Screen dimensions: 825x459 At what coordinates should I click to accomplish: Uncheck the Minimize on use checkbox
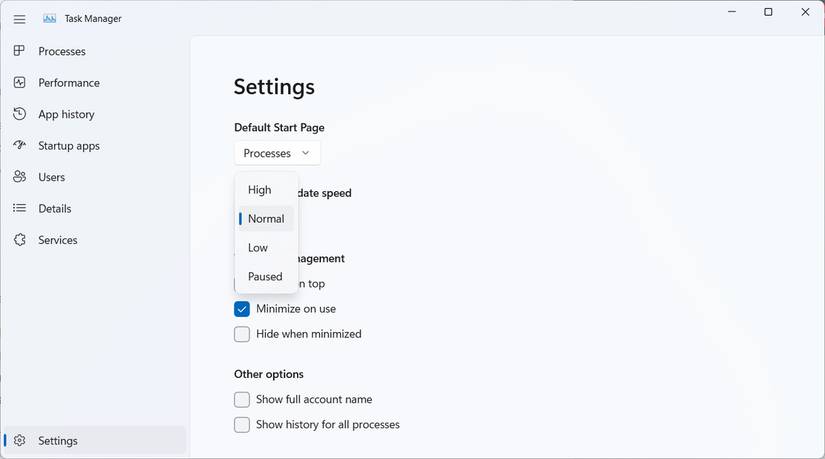tap(242, 309)
